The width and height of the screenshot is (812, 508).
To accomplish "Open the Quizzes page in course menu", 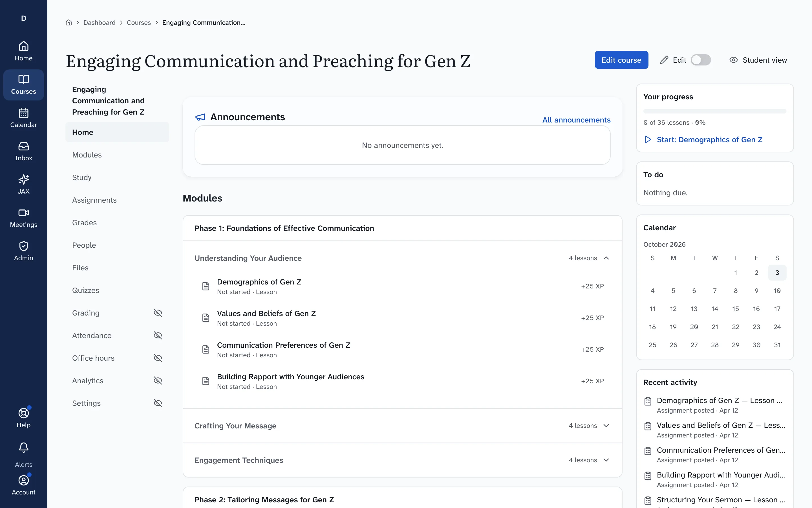I will (117, 290).
